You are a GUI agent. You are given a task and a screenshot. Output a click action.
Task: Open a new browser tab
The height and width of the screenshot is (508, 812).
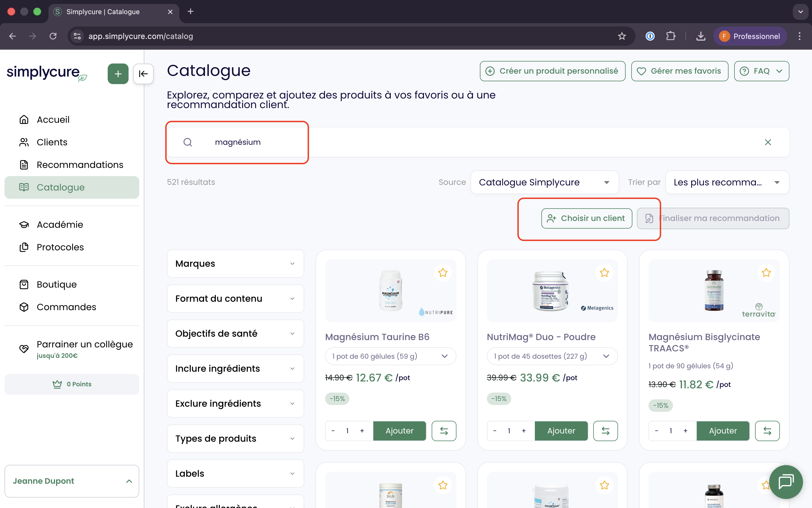pyautogui.click(x=190, y=11)
